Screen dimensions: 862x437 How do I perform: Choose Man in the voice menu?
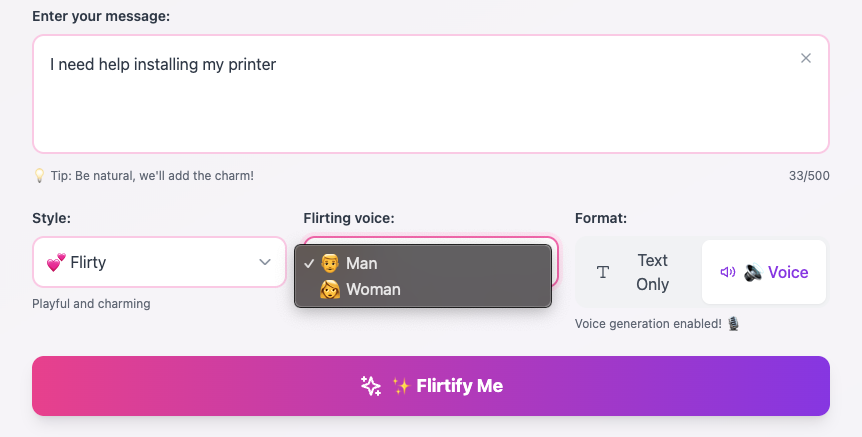361,263
